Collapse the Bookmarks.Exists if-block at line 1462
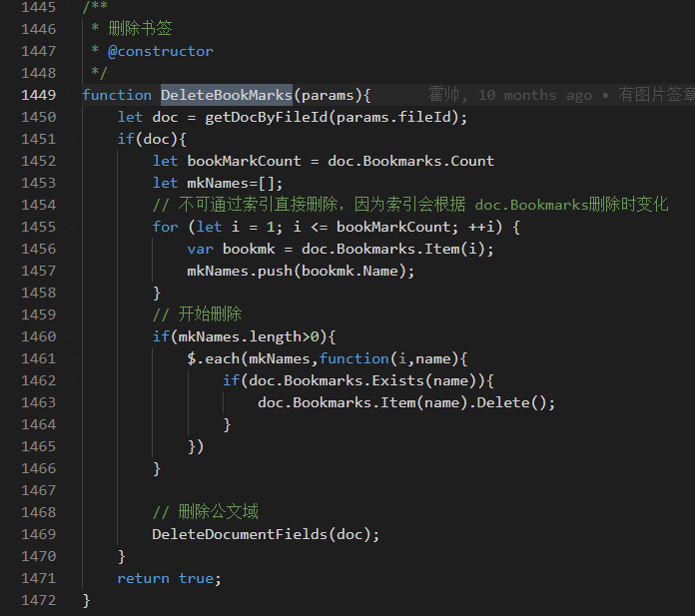 [71, 380]
